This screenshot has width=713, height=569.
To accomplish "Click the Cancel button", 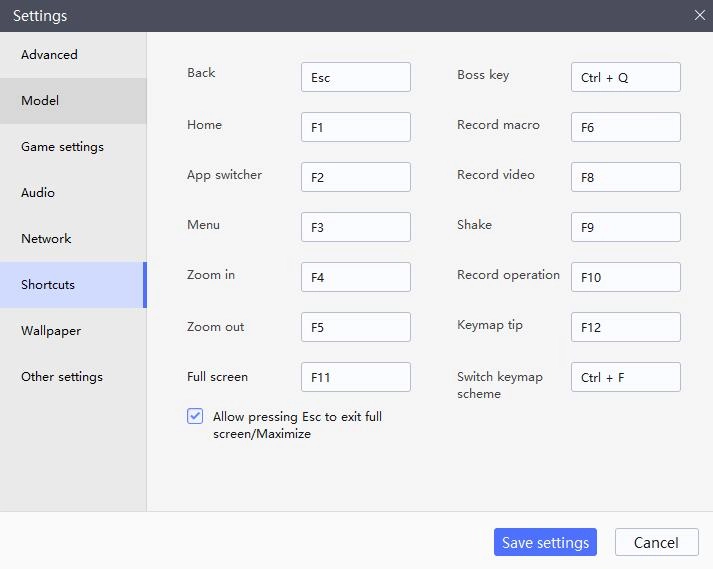I will pyautogui.click(x=657, y=542).
